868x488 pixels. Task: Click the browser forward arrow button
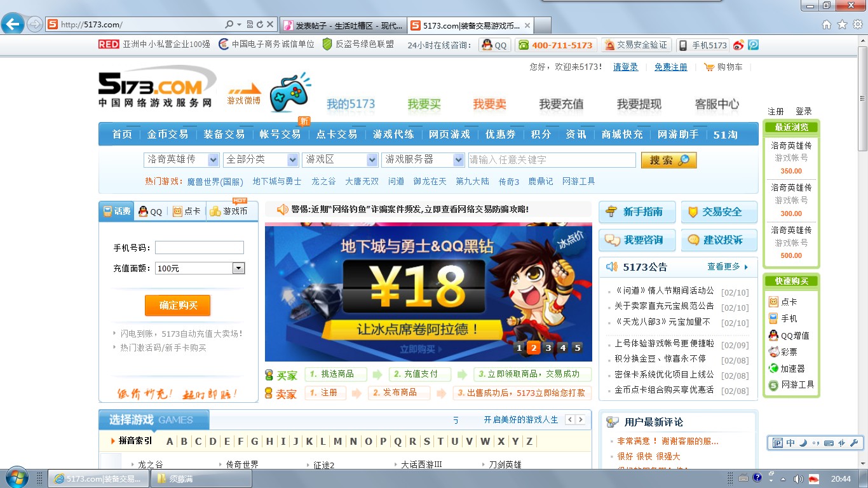click(35, 25)
